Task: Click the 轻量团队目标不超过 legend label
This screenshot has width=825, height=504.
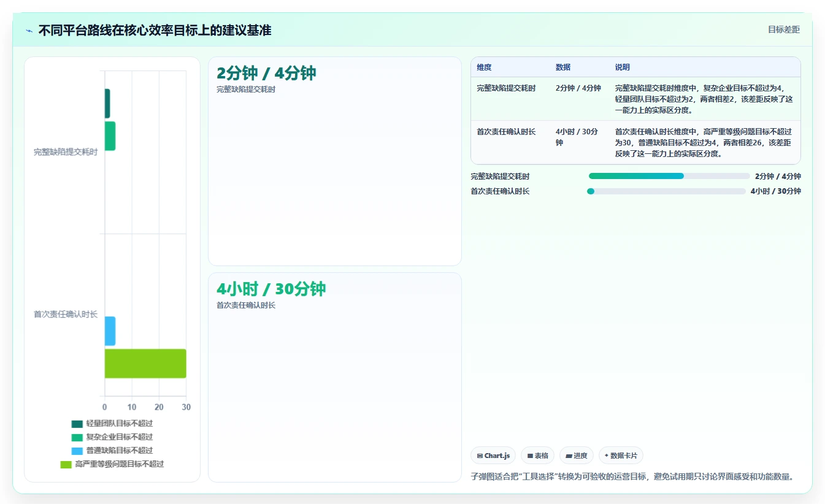Action: pos(120,424)
